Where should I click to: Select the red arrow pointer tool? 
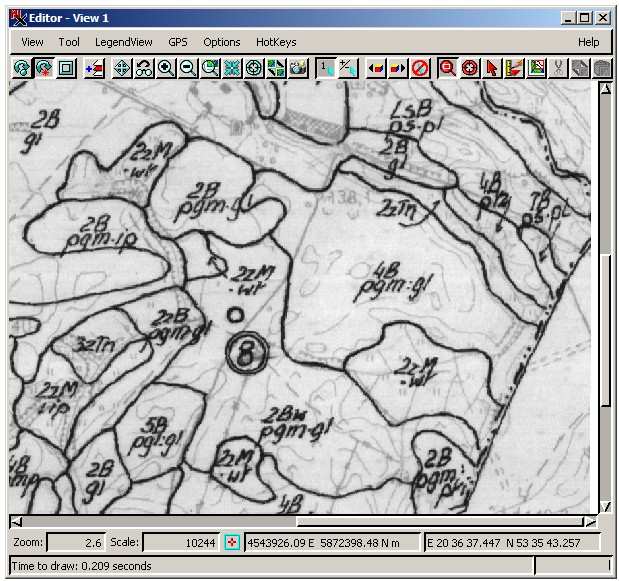pyautogui.click(x=492, y=68)
